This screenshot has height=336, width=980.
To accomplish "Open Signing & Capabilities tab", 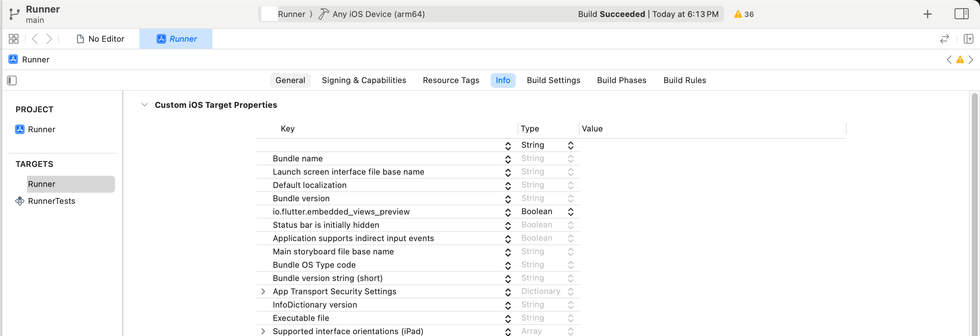I will click(x=364, y=80).
